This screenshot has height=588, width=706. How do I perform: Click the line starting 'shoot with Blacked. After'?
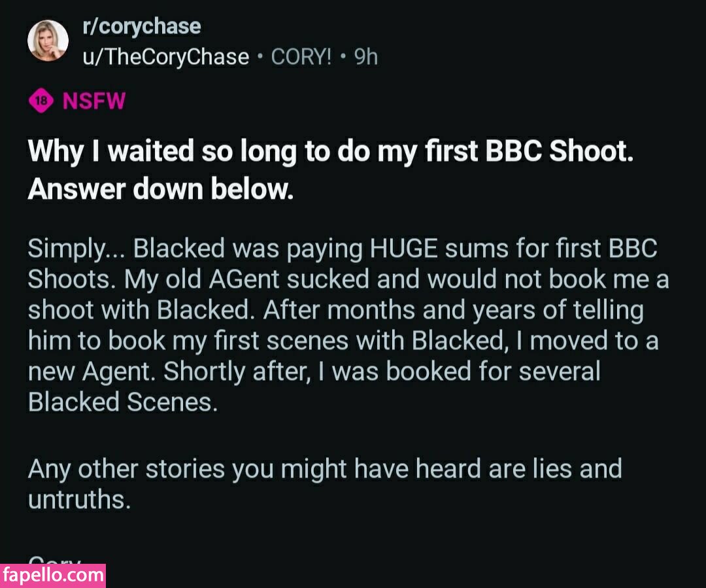click(x=335, y=310)
